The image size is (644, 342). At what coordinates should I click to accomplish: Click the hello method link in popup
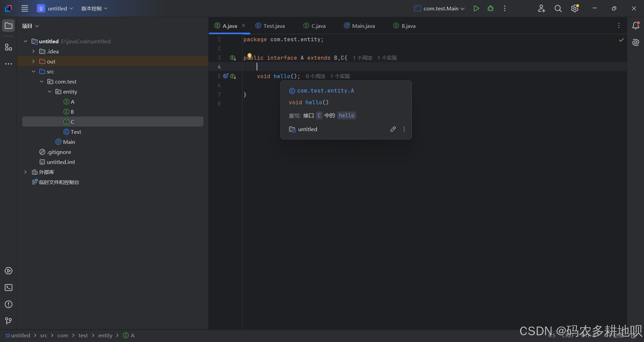coord(346,115)
